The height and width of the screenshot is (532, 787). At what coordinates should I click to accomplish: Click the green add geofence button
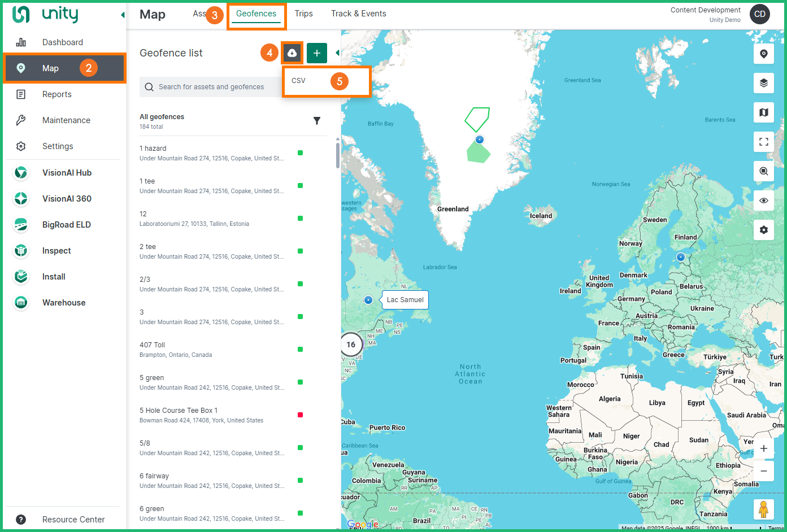tap(316, 53)
